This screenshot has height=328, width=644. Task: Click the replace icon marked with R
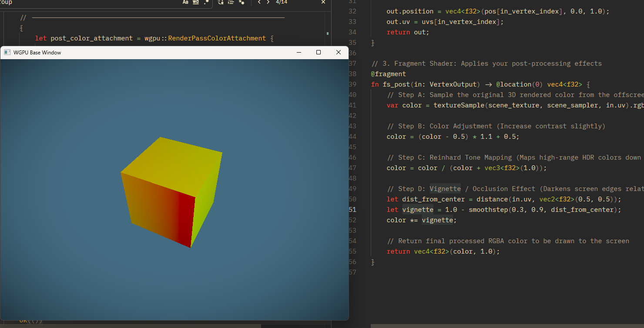pyautogui.click(x=221, y=2)
